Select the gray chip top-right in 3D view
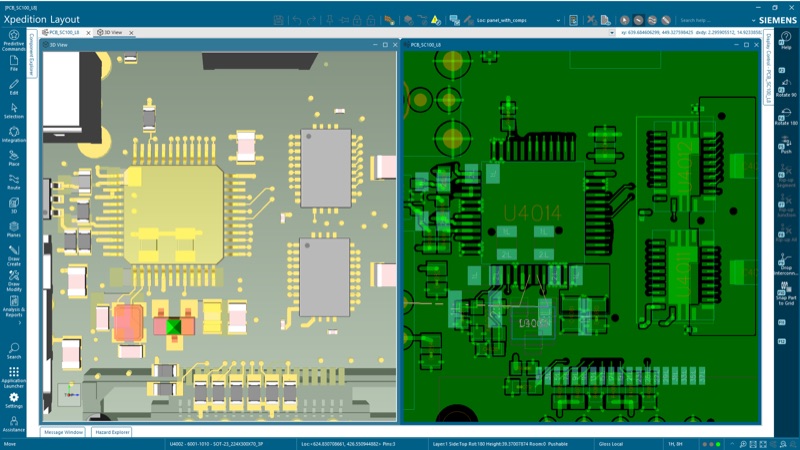Screen dimensions: 800x450 pos(326,168)
